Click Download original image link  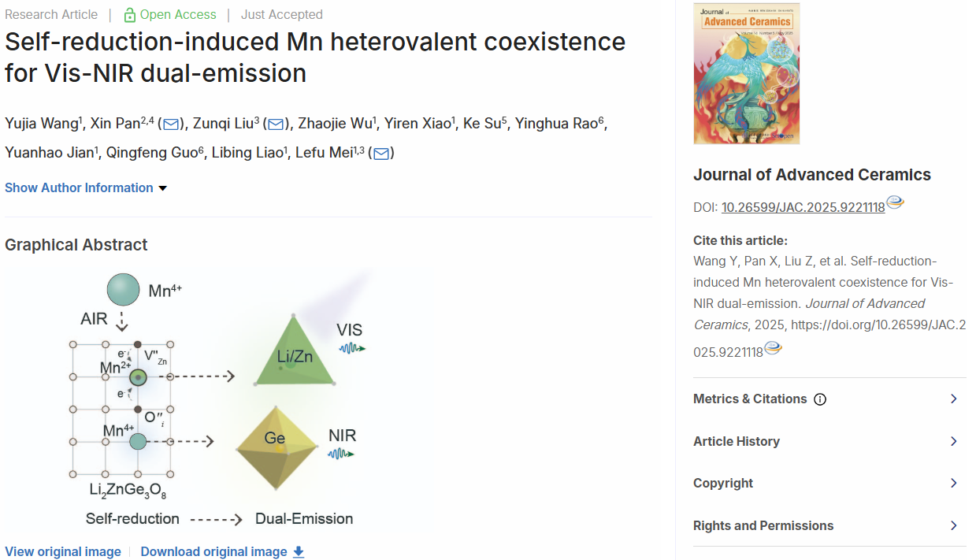click(x=214, y=552)
